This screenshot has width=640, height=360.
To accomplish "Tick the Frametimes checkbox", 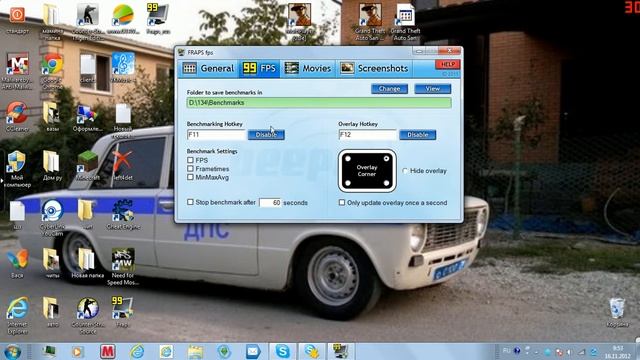I will pos(190,169).
